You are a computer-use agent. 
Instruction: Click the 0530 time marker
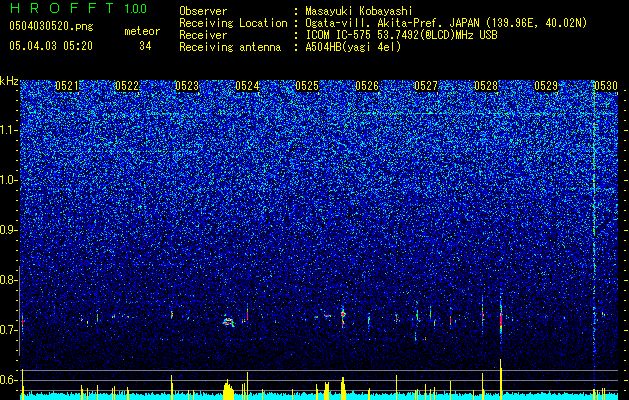click(x=606, y=86)
